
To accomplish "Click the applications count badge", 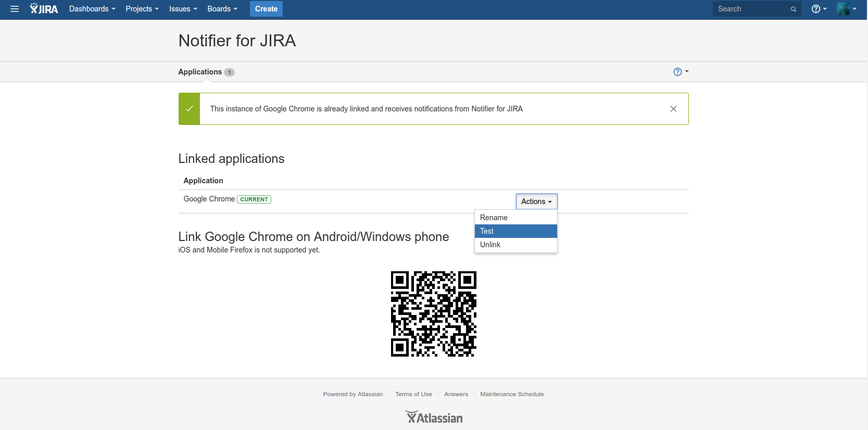I will coord(229,72).
